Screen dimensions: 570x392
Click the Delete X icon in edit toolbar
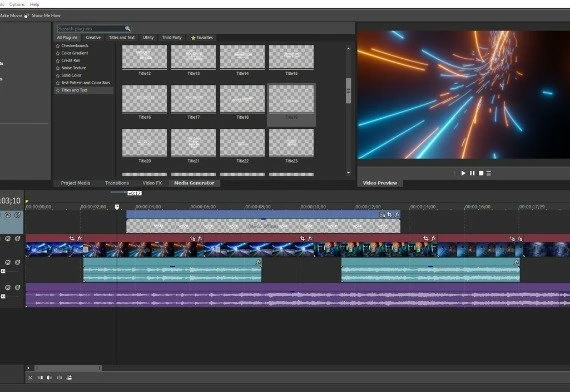point(30,378)
